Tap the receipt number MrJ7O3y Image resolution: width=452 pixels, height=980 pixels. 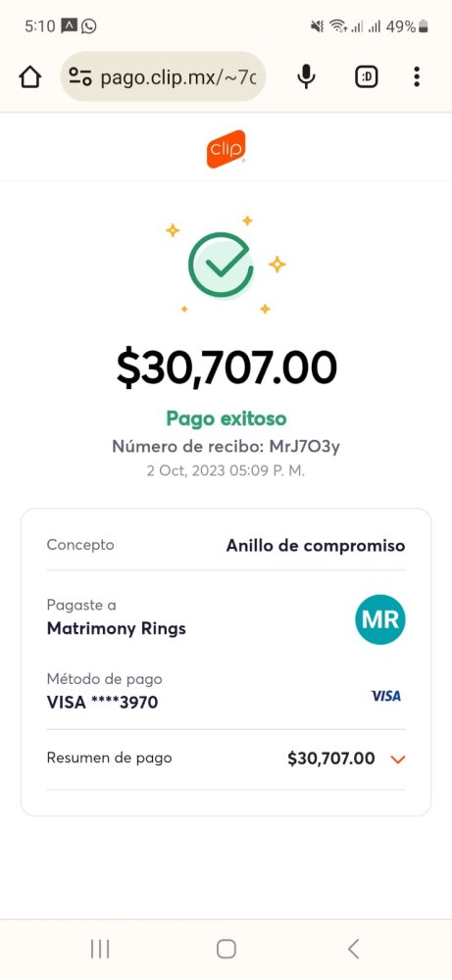pyautogui.click(x=305, y=446)
